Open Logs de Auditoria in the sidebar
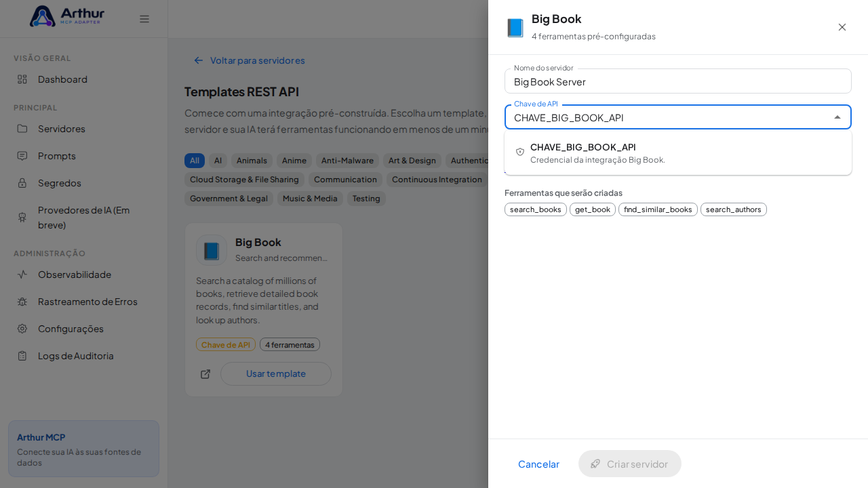Image resolution: width=868 pixels, height=488 pixels. (83, 356)
